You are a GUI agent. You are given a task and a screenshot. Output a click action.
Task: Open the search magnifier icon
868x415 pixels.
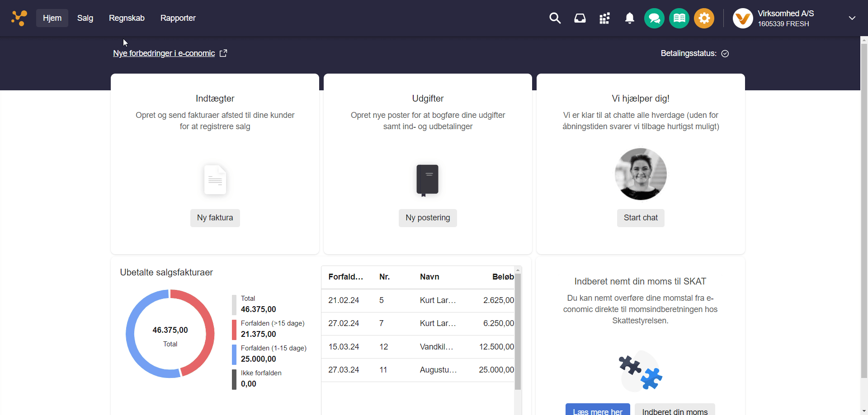[555, 18]
